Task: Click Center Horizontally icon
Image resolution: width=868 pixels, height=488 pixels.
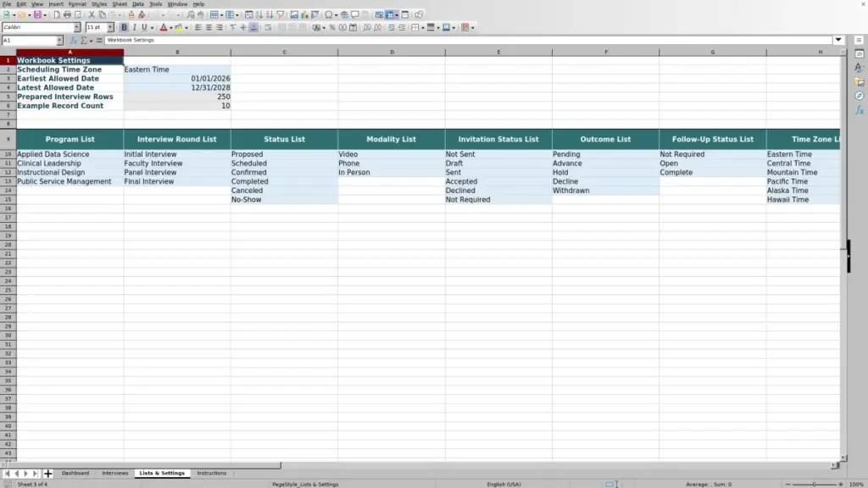Action: point(209,28)
